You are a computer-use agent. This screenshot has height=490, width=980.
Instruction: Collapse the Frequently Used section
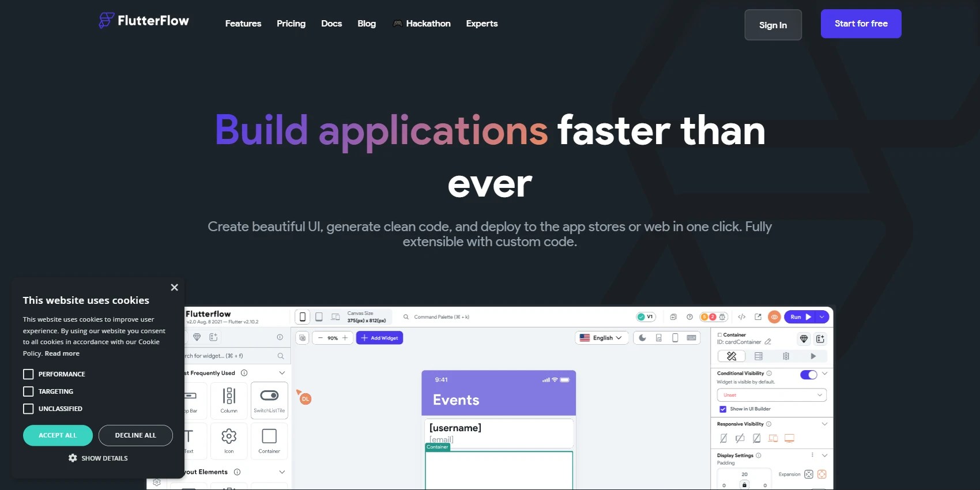[x=282, y=373]
